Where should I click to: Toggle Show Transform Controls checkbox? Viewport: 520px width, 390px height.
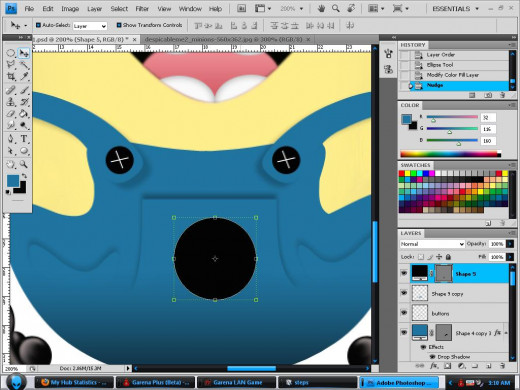pos(119,25)
